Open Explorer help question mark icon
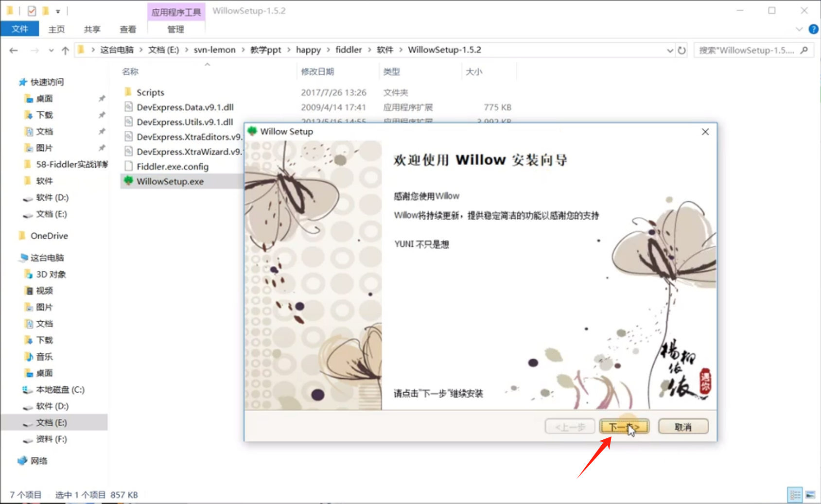Image resolution: width=821 pixels, height=504 pixels. [x=813, y=29]
